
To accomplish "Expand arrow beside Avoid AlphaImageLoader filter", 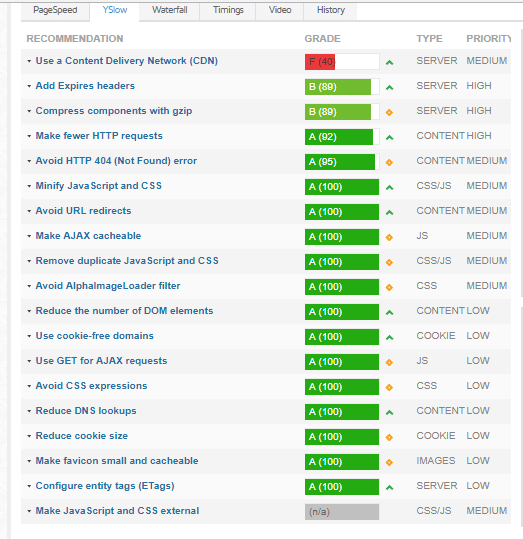I will (29, 286).
